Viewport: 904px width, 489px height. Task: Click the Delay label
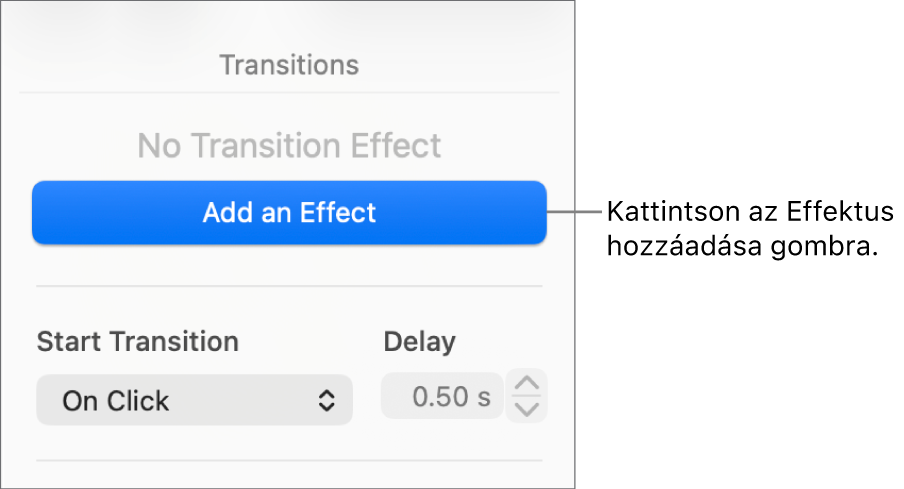tap(419, 342)
